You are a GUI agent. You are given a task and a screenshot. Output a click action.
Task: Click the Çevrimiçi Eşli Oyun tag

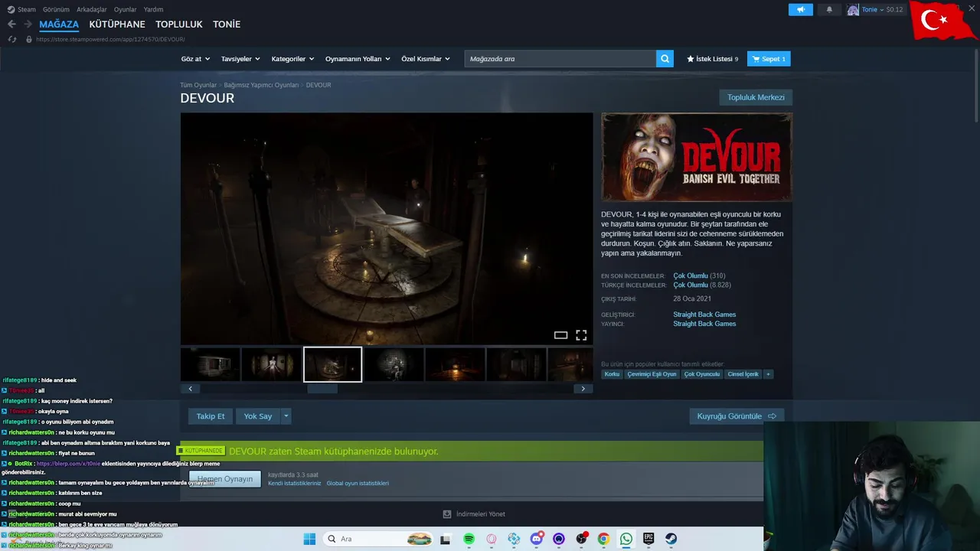[x=652, y=374]
